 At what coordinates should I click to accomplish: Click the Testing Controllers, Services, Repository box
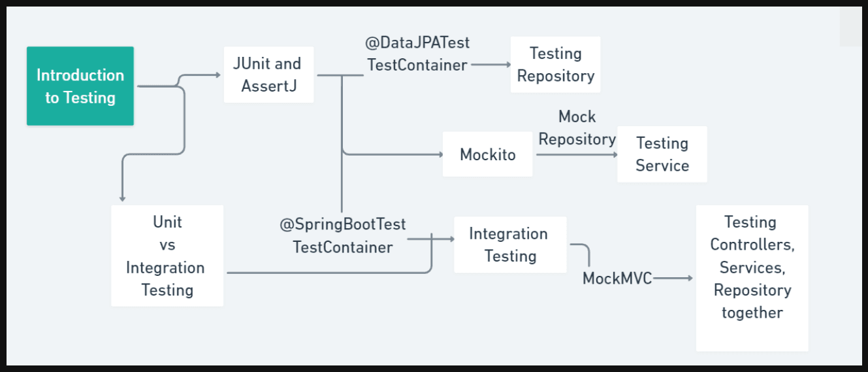point(752,278)
